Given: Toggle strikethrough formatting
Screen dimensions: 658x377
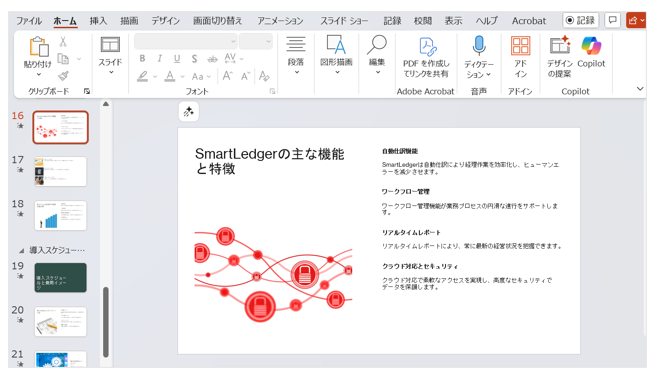Looking at the screenshot, I should [x=212, y=59].
